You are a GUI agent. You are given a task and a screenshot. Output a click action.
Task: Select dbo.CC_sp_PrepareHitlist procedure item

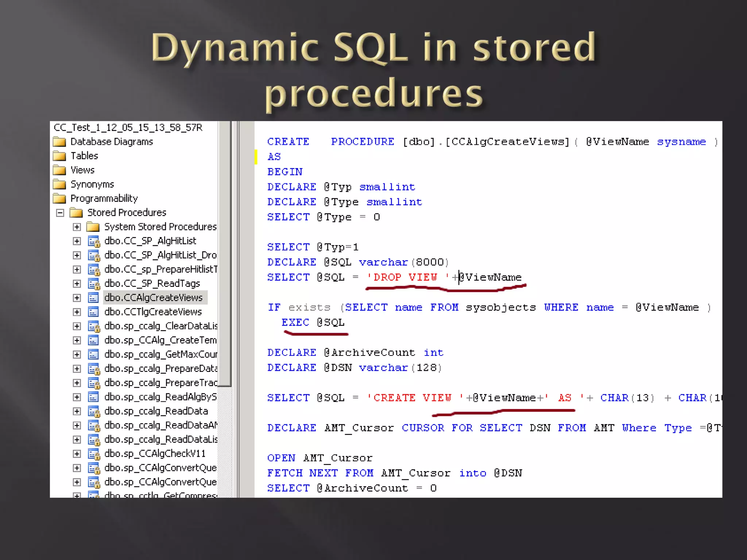click(160, 269)
